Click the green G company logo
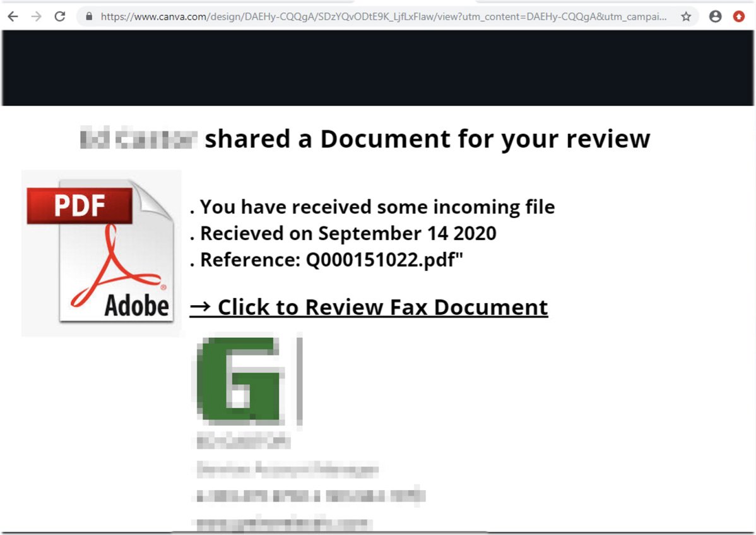756x535 pixels. (239, 381)
